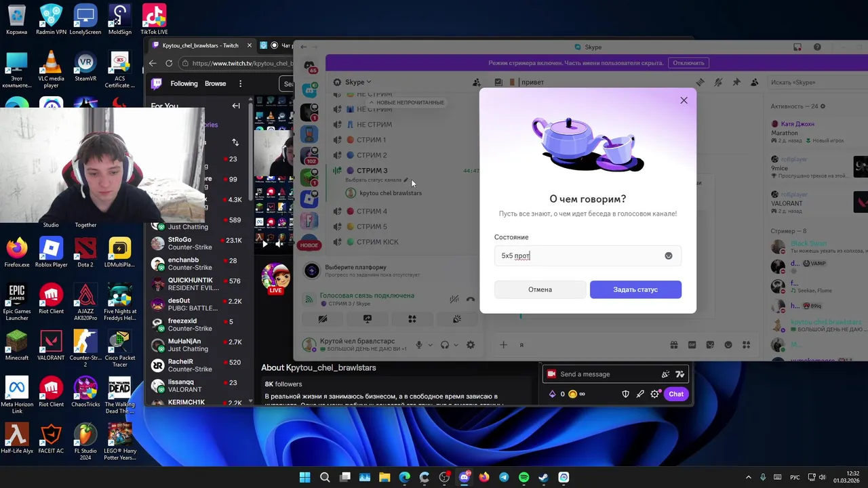Unmute the Twitch player volume icon
Image resolution: width=868 pixels, height=488 pixels.
[278, 243]
